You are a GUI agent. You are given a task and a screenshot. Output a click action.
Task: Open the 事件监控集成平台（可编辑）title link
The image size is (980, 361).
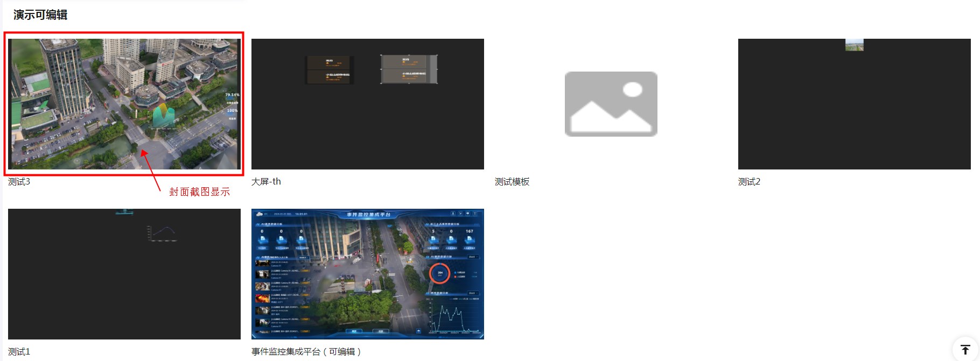pyautogui.click(x=307, y=352)
